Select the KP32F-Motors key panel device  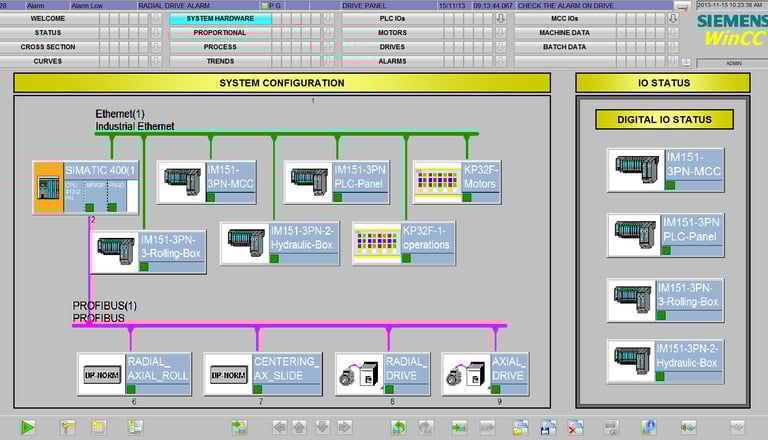pos(457,182)
